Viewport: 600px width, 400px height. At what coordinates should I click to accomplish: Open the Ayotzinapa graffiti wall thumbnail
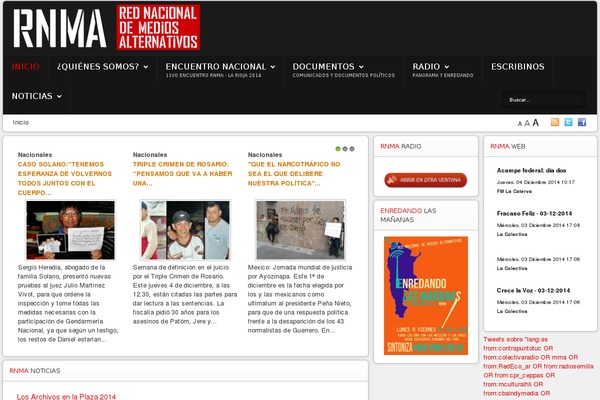[x=300, y=230]
